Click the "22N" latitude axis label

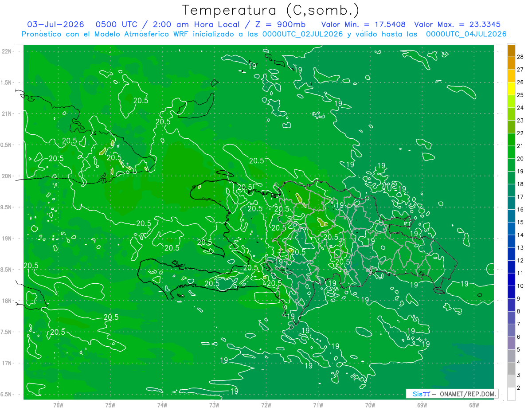point(7,51)
